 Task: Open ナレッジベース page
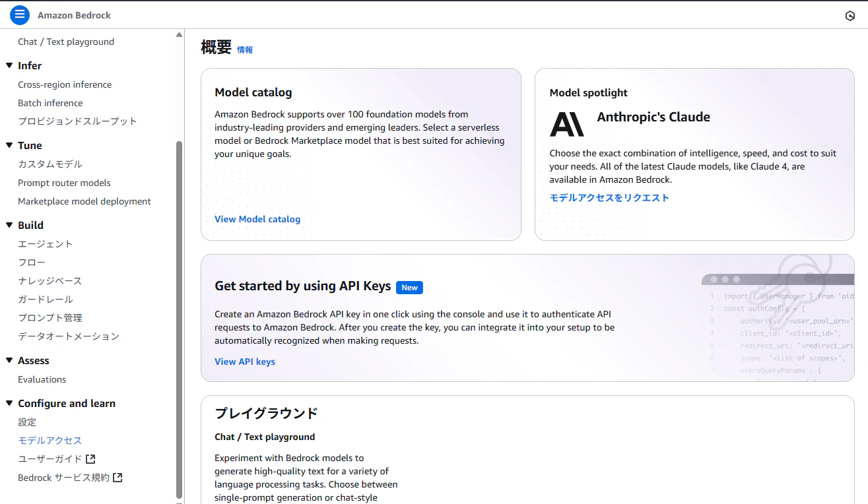(50, 280)
